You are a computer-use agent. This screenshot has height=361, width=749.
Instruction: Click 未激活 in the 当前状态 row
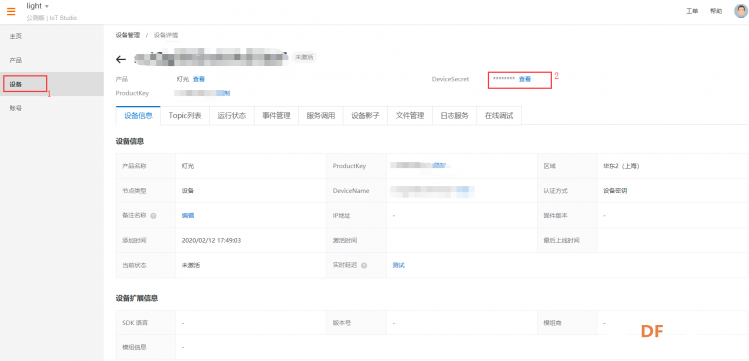[x=191, y=265]
